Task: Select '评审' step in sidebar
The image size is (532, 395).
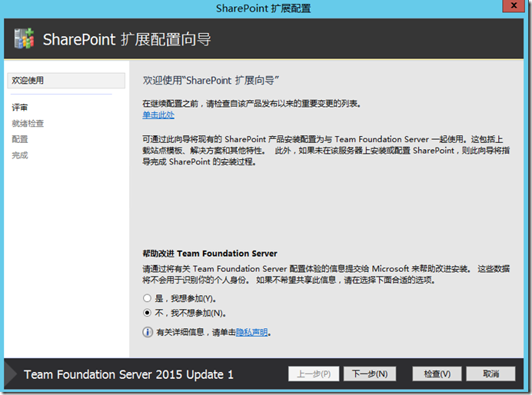Action: tap(20, 108)
